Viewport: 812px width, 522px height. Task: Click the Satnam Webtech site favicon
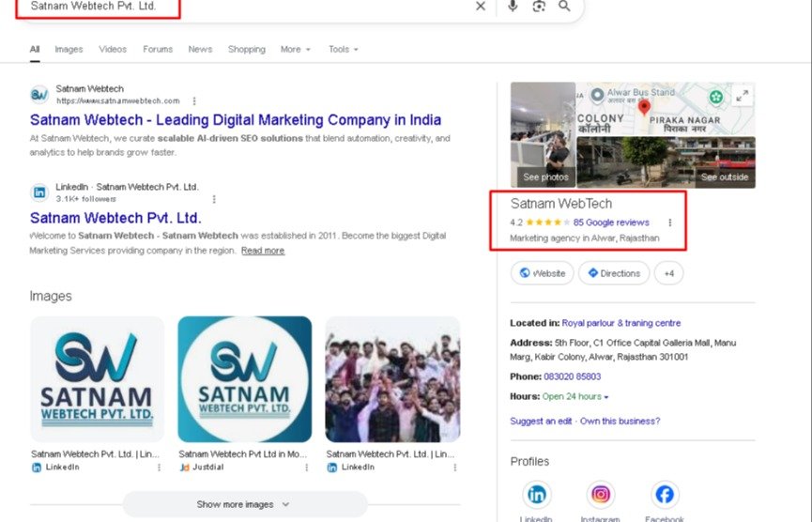pos(39,94)
